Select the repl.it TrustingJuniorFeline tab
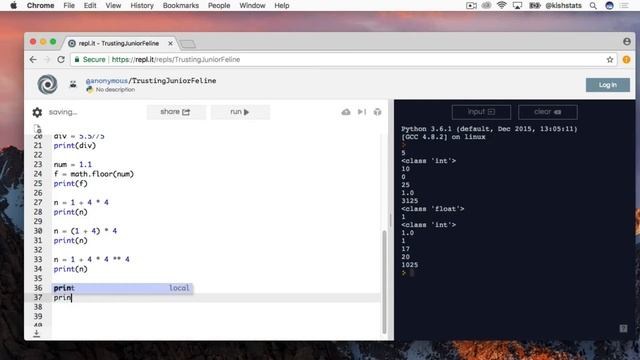 119,43
